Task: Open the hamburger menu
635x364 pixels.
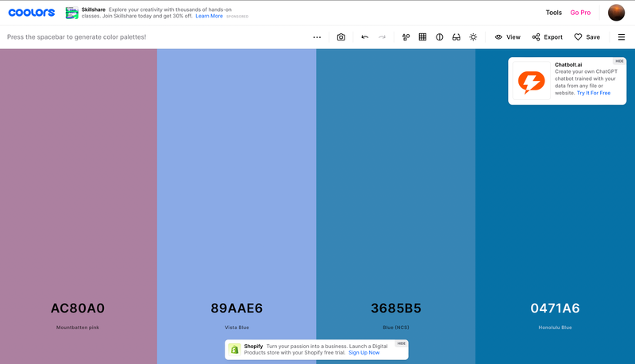Action: pyautogui.click(x=622, y=37)
